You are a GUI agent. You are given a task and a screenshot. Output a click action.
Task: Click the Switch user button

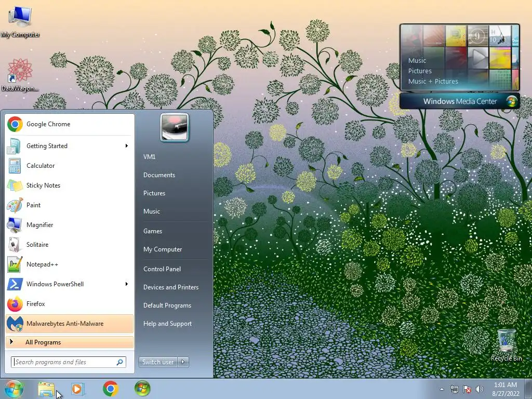coord(158,362)
